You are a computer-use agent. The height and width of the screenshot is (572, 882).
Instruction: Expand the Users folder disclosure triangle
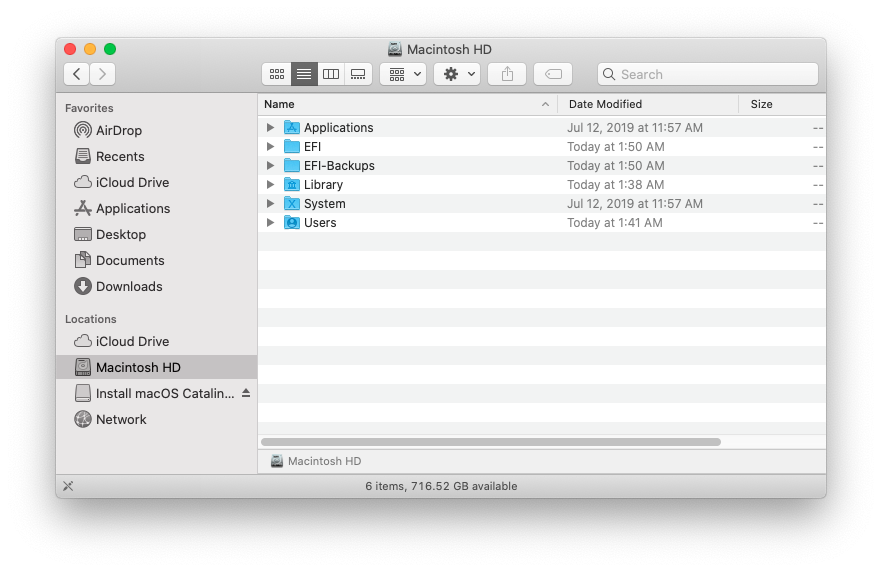point(270,223)
